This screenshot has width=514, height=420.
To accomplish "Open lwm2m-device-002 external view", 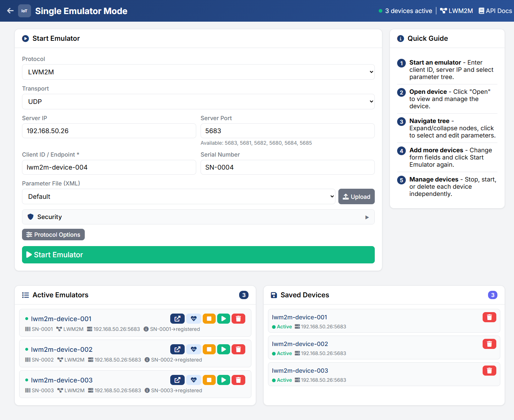I will click(177, 349).
